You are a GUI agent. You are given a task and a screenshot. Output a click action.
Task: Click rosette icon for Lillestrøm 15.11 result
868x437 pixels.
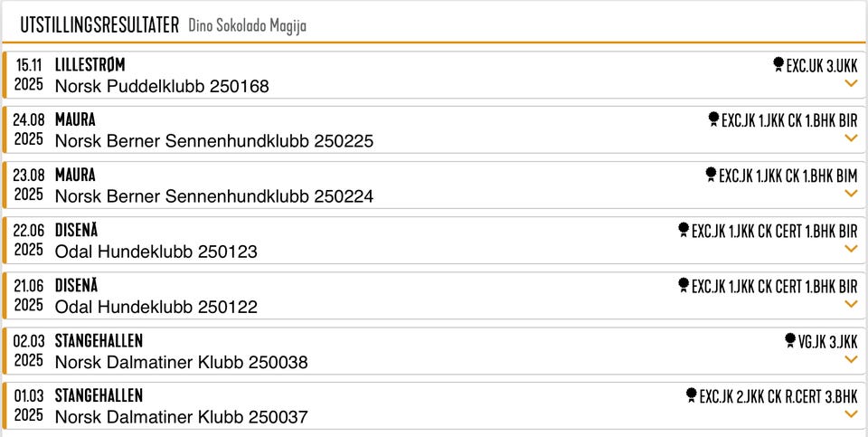pos(778,65)
